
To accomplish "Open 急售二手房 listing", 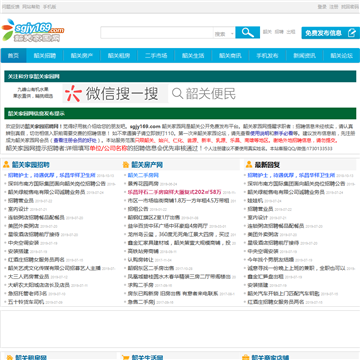I will [141, 302].
